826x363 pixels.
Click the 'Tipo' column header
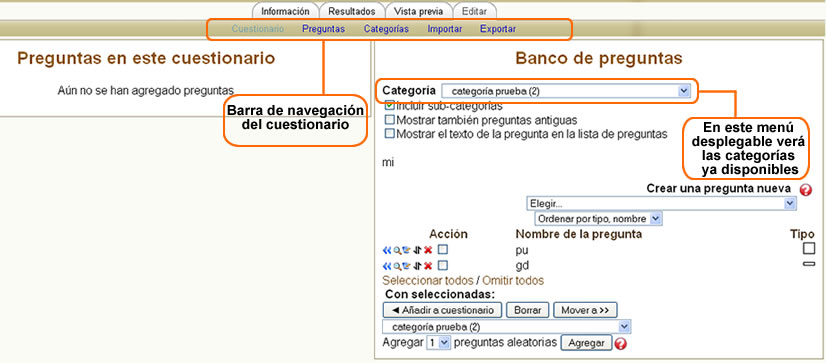point(802,234)
